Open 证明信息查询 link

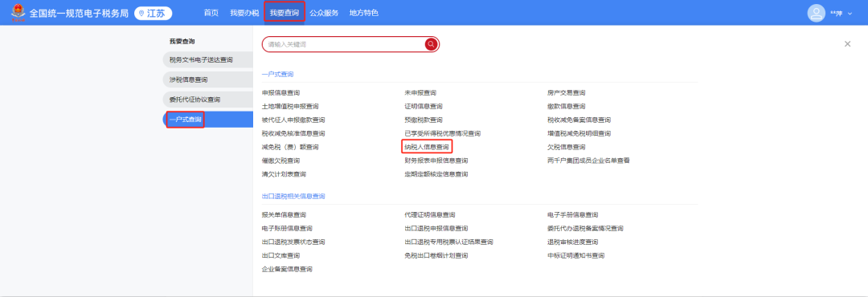click(424, 106)
